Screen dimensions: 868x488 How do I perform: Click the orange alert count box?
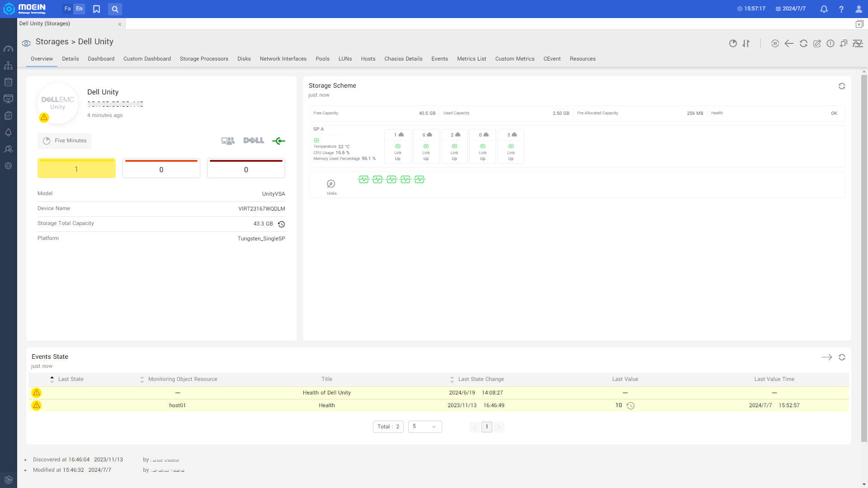click(161, 168)
